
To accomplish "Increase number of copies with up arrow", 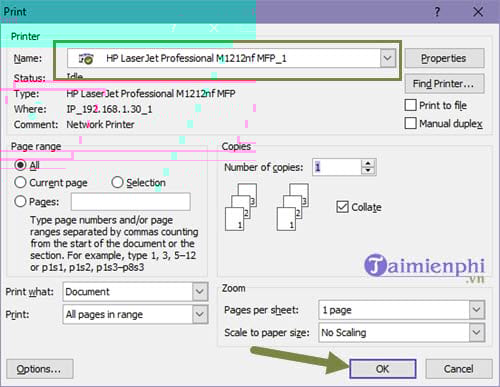I will coord(368,163).
